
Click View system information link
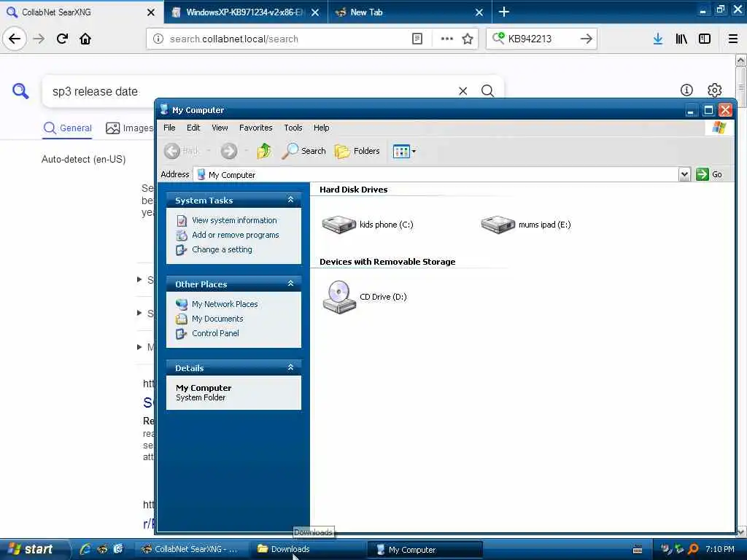click(x=234, y=220)
